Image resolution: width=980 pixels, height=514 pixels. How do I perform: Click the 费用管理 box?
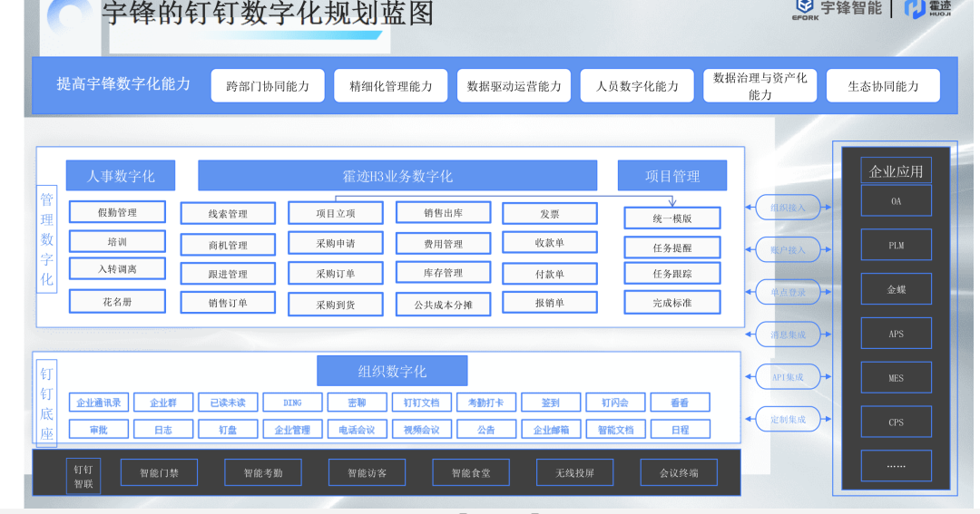click(x=443, y=244)
